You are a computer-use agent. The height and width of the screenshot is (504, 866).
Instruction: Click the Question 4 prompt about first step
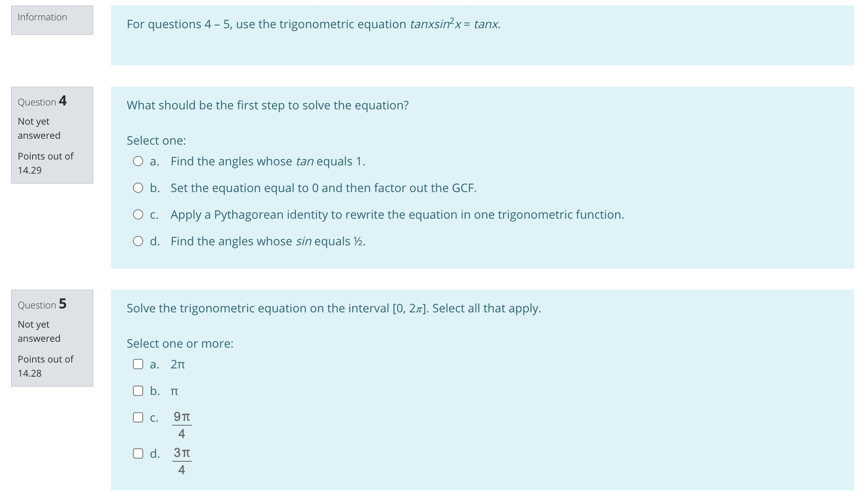tap(267, 105)
